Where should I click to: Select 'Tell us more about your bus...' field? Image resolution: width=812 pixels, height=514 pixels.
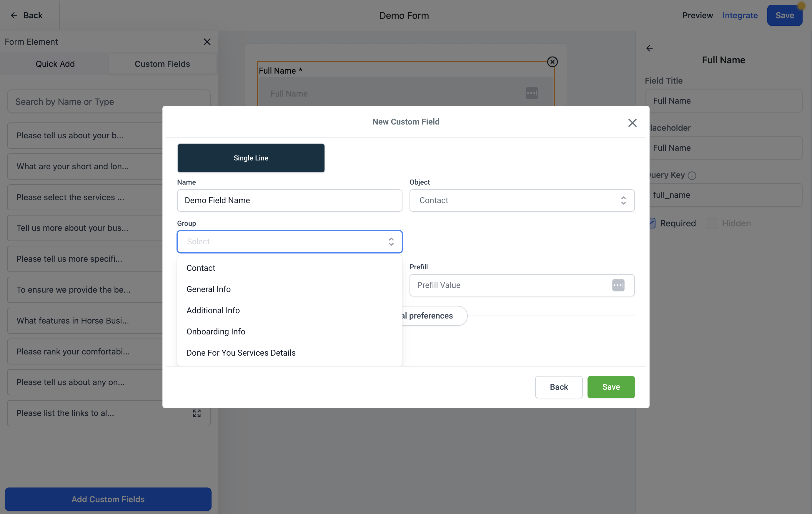pyautogui.click(x=85, y=228)
